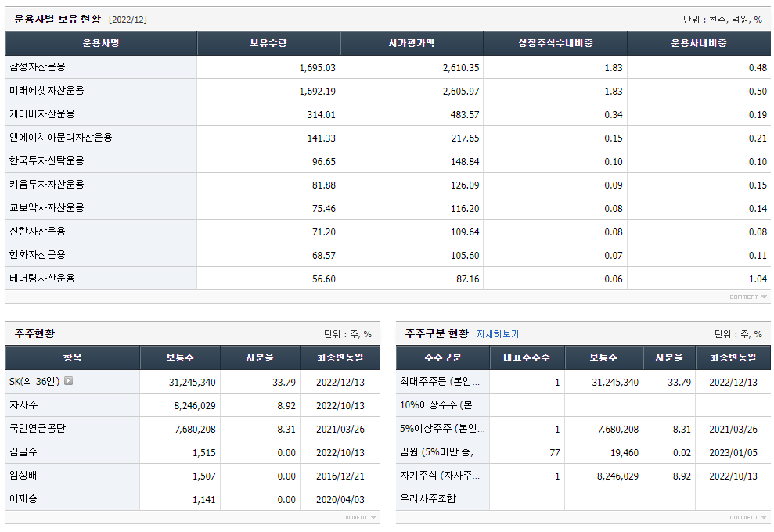Select 임성배 shareholder row
Viewport: 774px width, 532px height.
pos(23,475)
